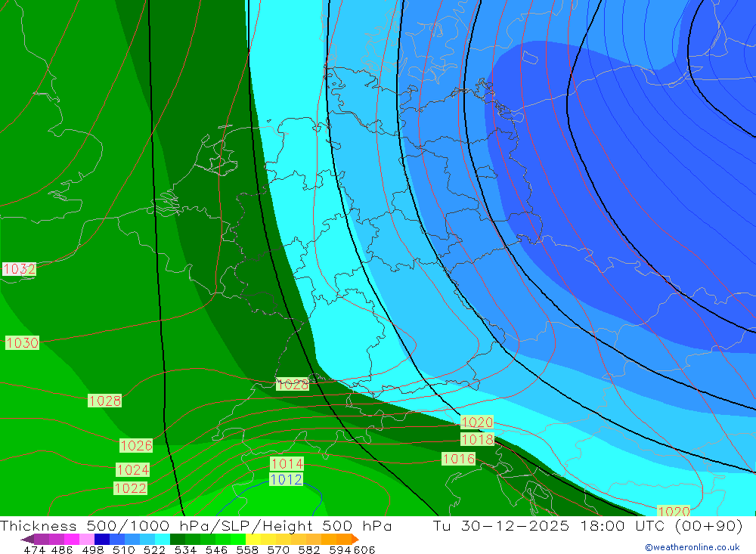Open the weatheronline.co.uk copyright link
The height and width of the screenshot is (554, 756).
[692, 547]
